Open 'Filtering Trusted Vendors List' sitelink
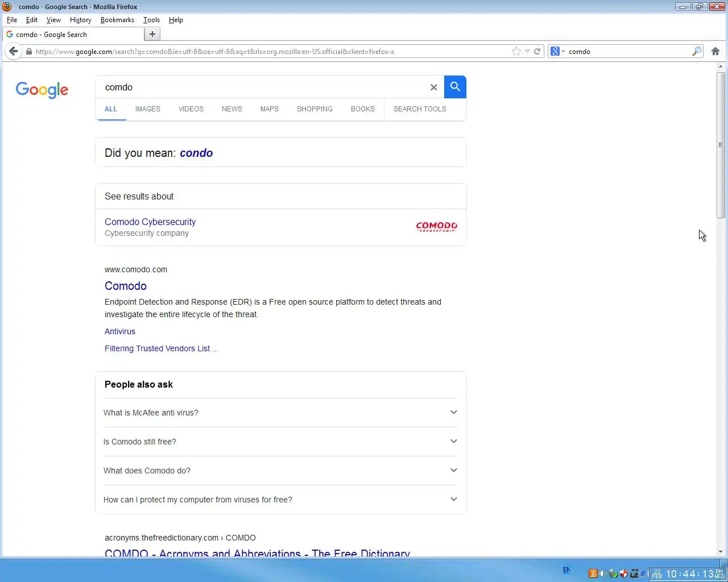This screenshot has width=728, height=582. click(162, 348)
